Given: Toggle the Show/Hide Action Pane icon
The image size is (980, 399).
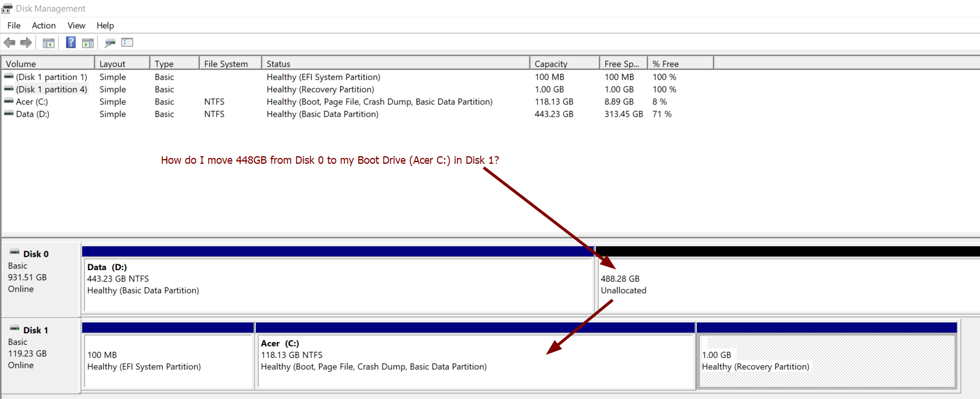Looking at the screenshot, I should (88, 42).
